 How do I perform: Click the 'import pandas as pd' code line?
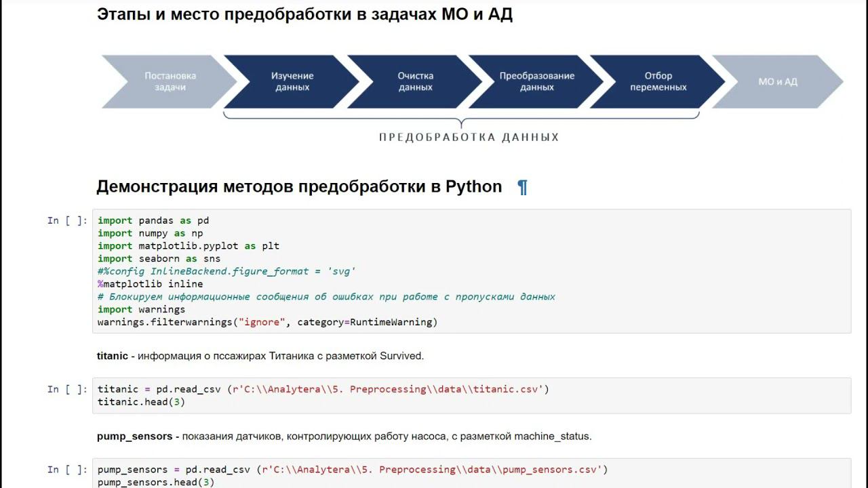tap(153, 220)
